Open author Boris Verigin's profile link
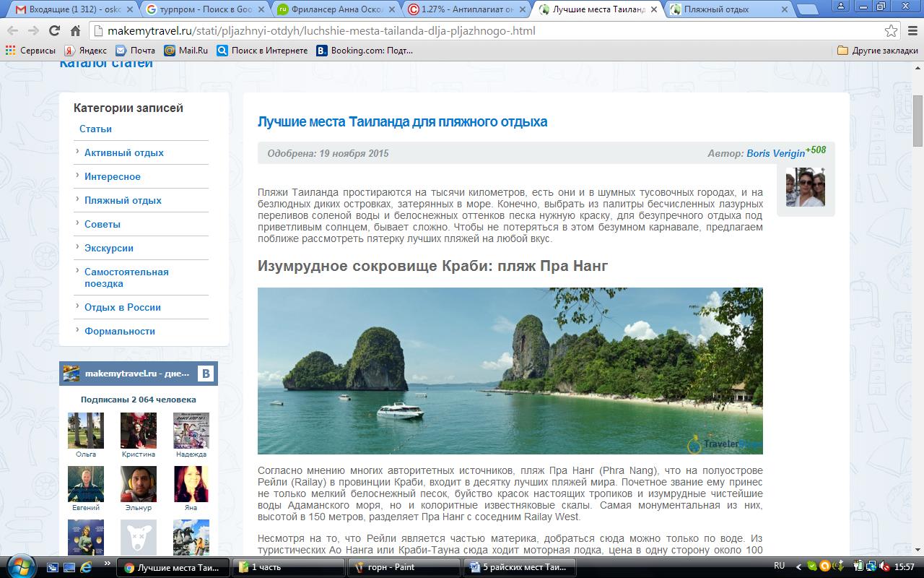 click(x=775, y=153)
